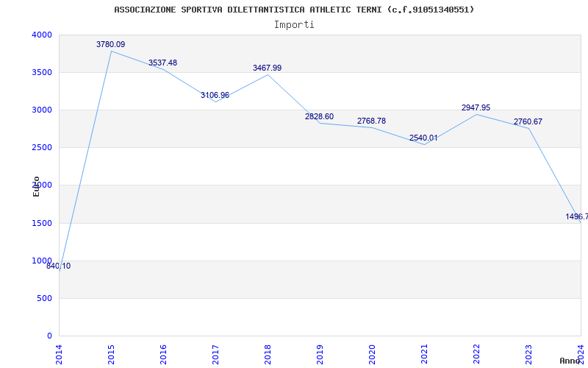This screenshot has width=588, height=368.
Task: Click the 2015 x-axis label
Action: point(111,354)
